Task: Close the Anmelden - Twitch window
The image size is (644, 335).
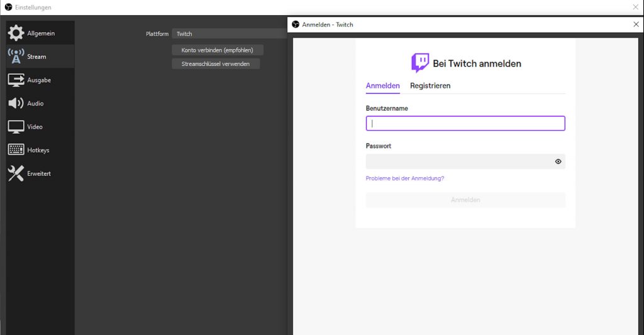Action: coord(636,25)
